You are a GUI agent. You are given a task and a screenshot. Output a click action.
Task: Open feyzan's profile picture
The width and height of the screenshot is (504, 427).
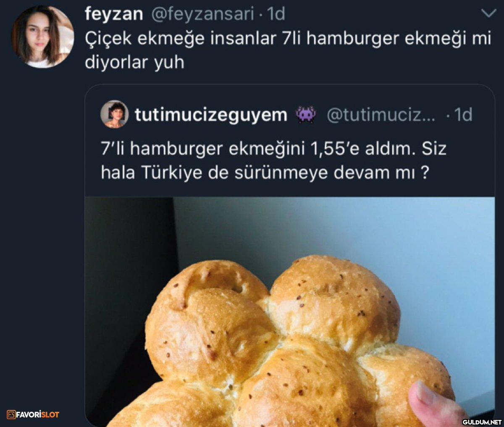pyautogui.click(x=42, y=37)
